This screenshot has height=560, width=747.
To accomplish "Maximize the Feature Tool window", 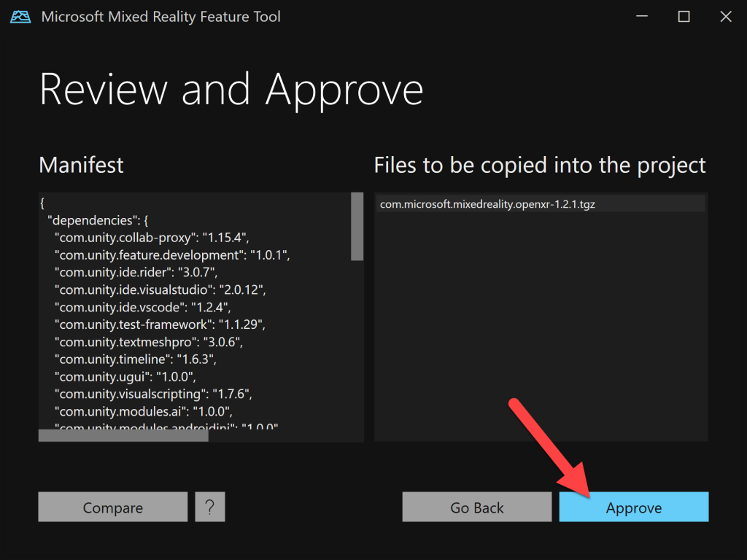I will click(x=684, y=17).
